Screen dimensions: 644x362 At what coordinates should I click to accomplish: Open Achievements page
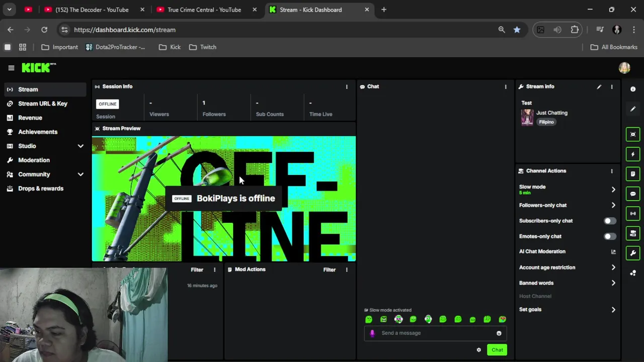pos(45,132)
